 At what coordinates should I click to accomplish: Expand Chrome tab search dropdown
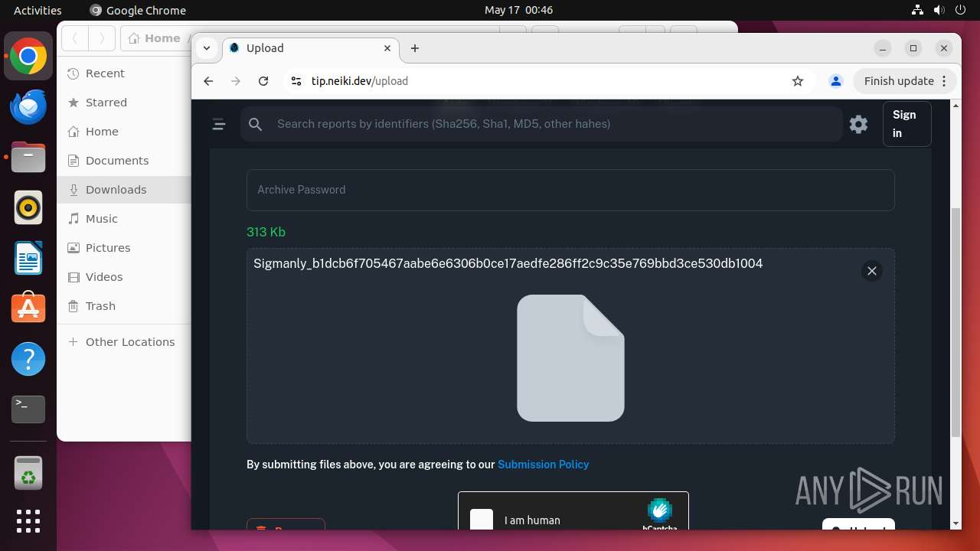[x=207, y=48]
